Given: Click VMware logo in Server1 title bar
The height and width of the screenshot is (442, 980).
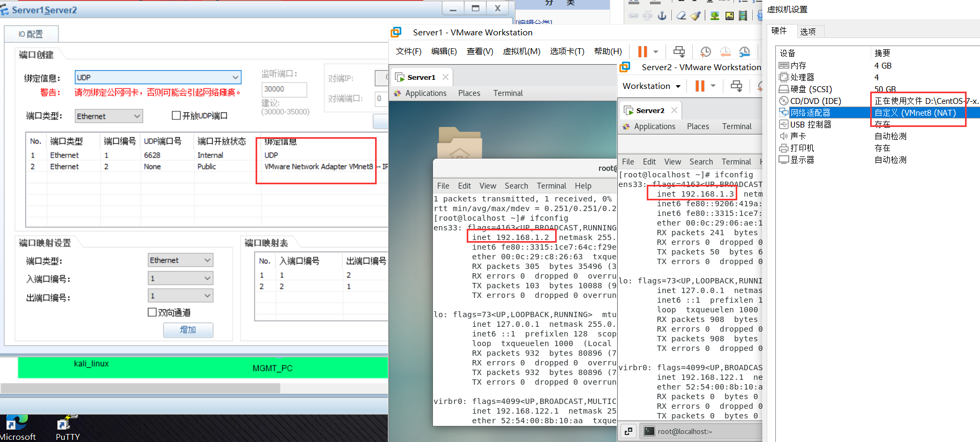Looking at the screenshot, I should [x=396, y=32].
